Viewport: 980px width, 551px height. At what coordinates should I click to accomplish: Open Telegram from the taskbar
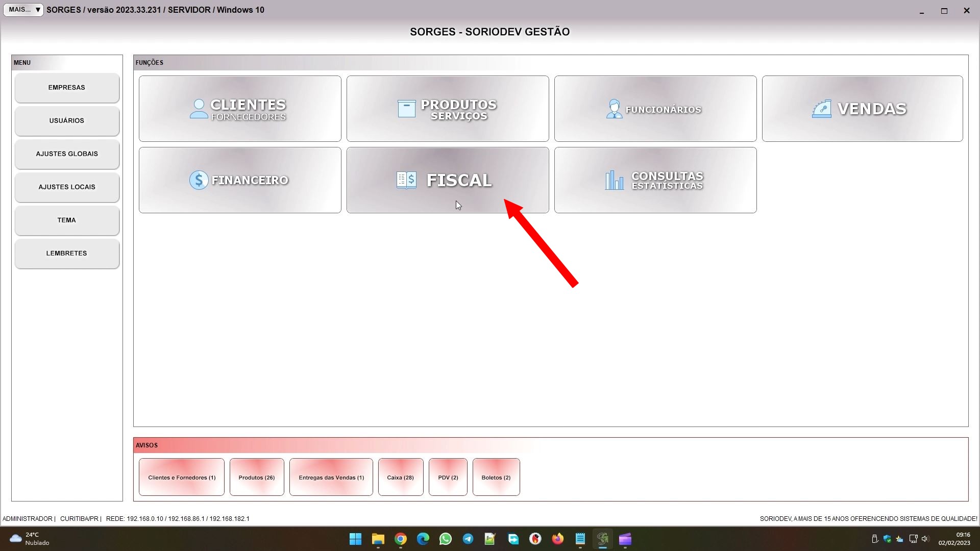pos(468,539)
